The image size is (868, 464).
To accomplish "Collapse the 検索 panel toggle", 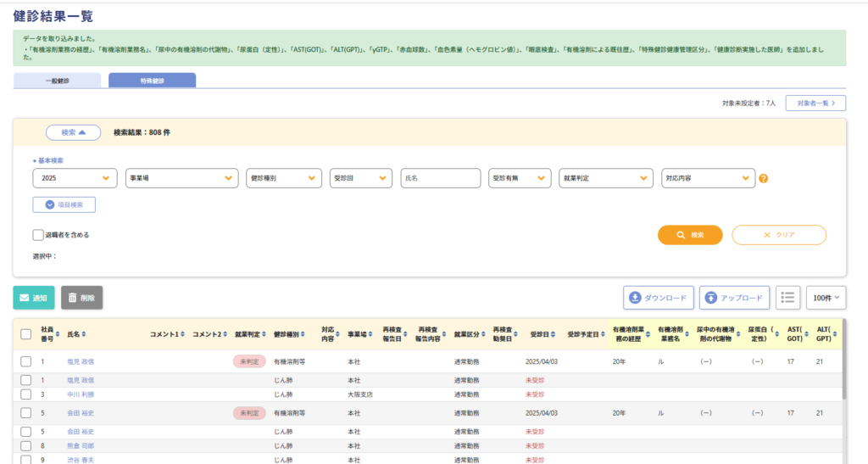I will point(73,132).
